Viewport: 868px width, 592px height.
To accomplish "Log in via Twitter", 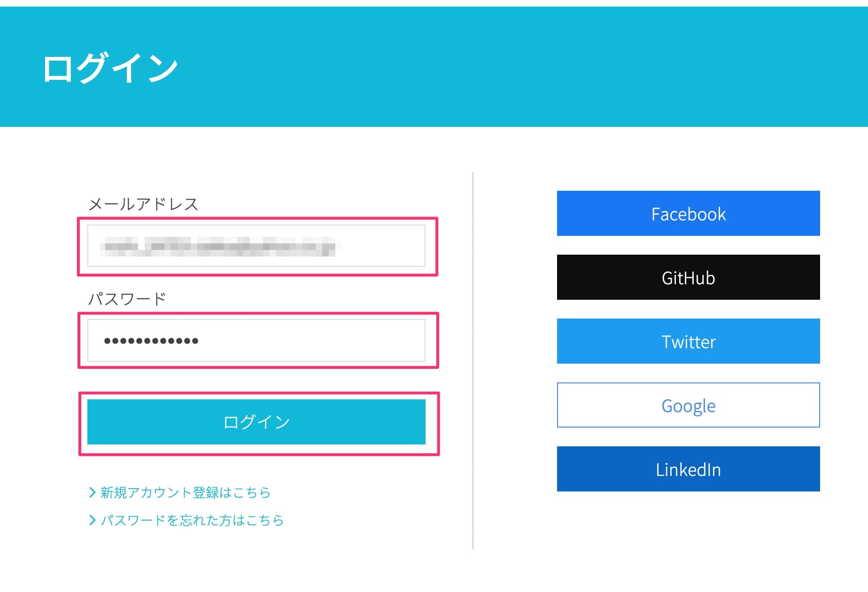I will pyautogui.click(x=688, y=342).
